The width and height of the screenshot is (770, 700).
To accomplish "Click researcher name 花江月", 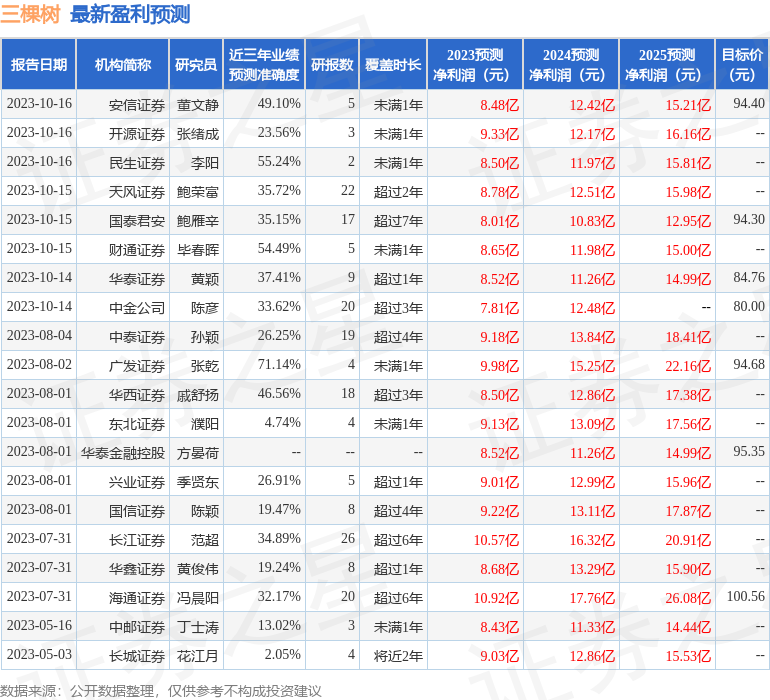I will (198, 655).
